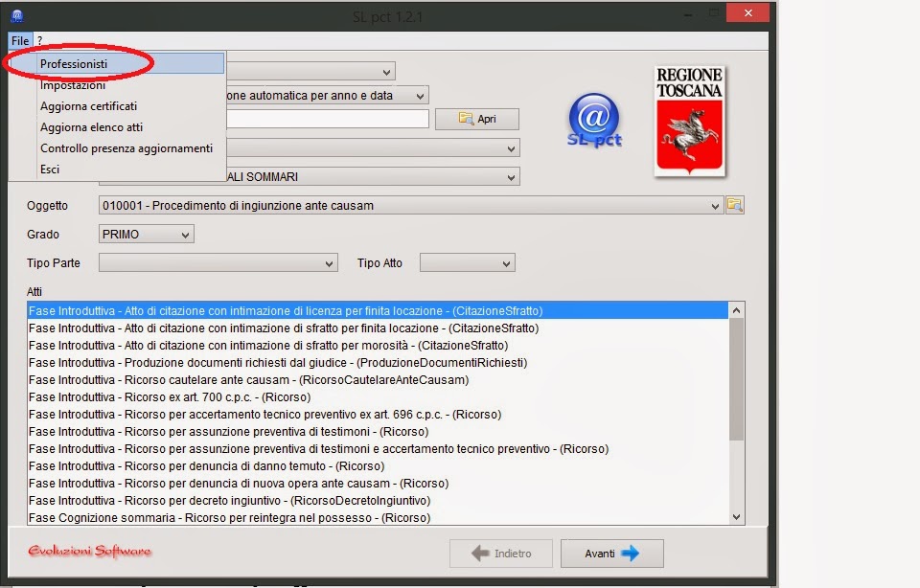Image resolution: width=920 pixels, height=588 pixels.
Task: Select 'Produzione documenti richiesti dal giudice' row
Action: click(378, 363)
